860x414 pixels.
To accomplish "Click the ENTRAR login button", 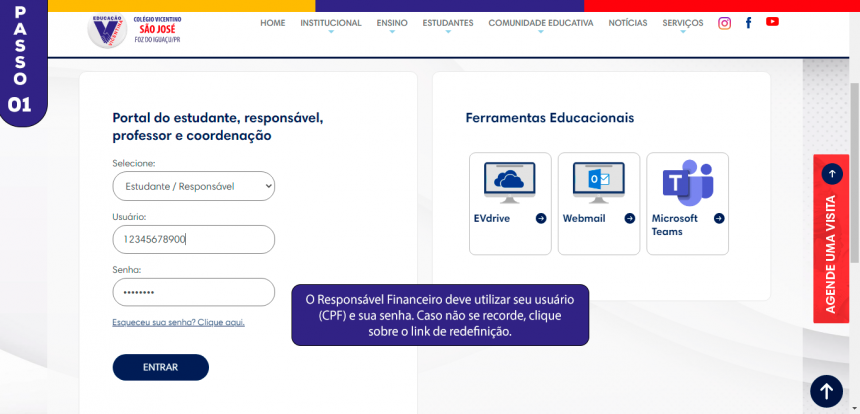I will [x=161, y=367].
